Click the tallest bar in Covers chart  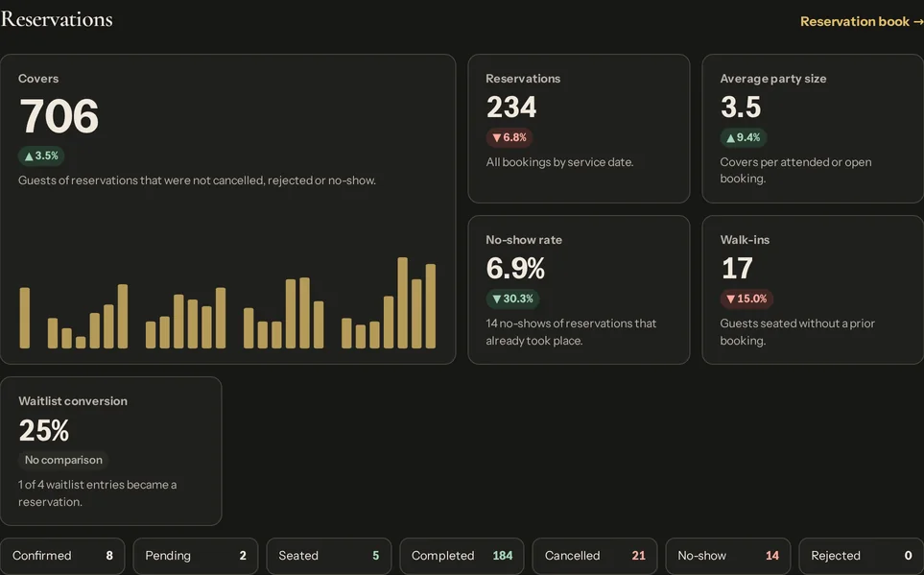tap(402, 302)
